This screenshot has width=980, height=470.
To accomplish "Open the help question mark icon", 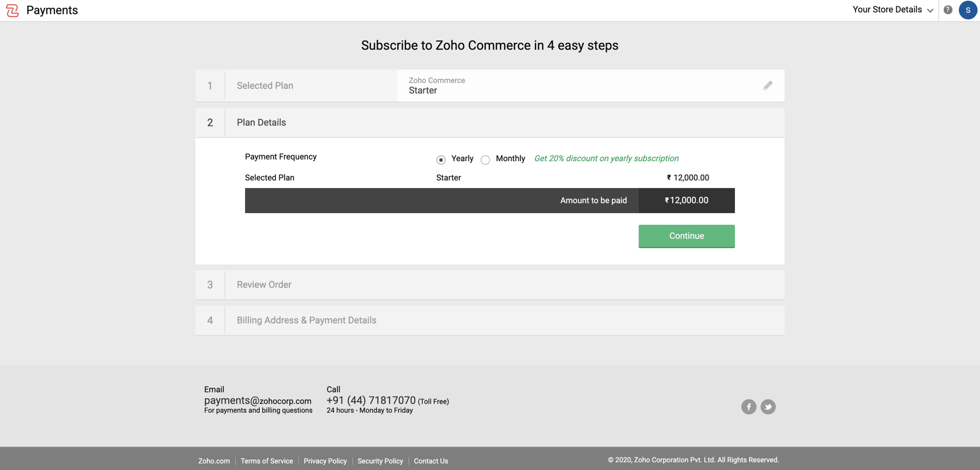I will pyautogui.click(x=948, y=10).
